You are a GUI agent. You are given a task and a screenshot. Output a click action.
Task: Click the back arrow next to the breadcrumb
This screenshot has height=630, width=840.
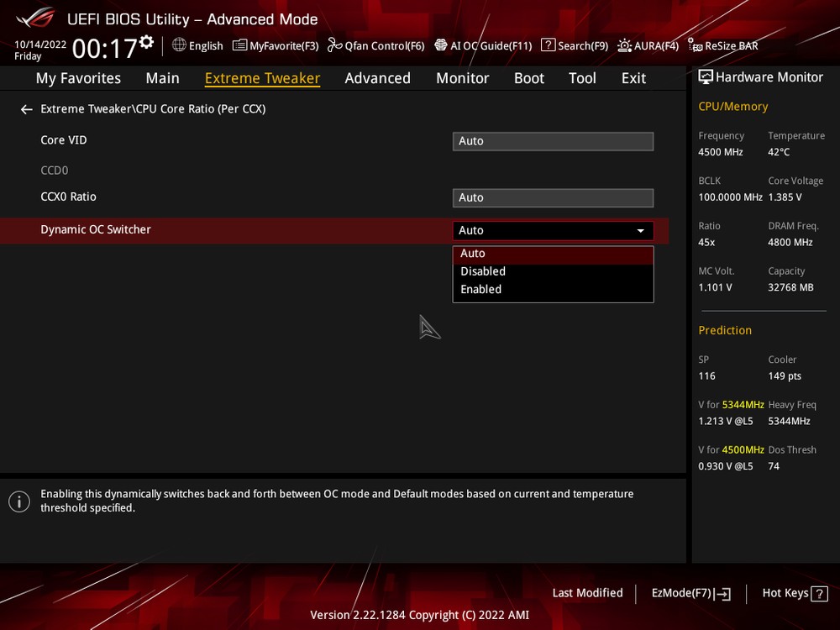[27, 109]
